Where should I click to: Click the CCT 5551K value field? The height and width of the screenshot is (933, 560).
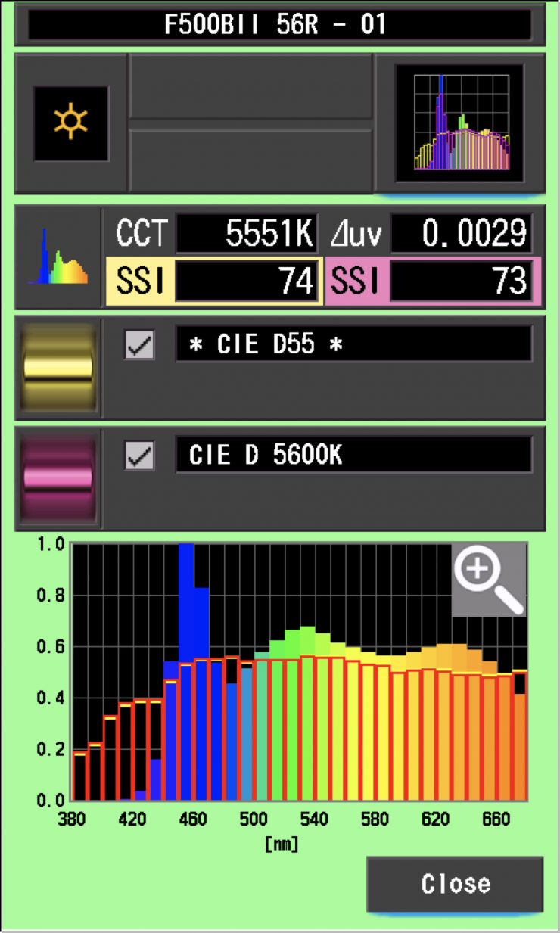click(x=246, y=235)
